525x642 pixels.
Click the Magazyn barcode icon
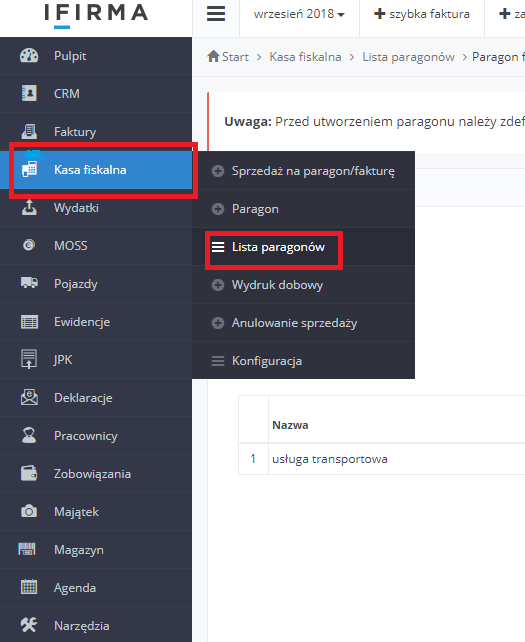(27, 549)
